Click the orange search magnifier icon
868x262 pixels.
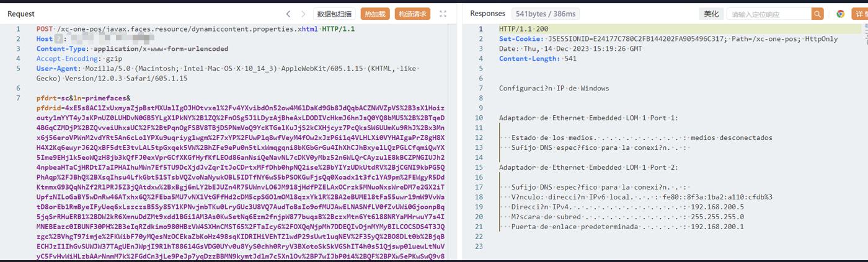point(818,14)
